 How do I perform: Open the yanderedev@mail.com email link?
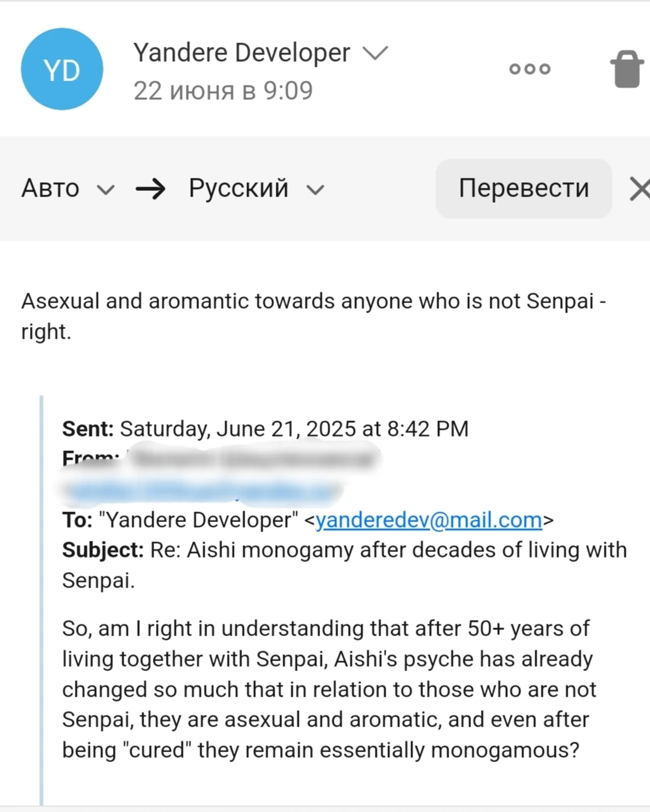pyautogui.click(x=429, y=520)
